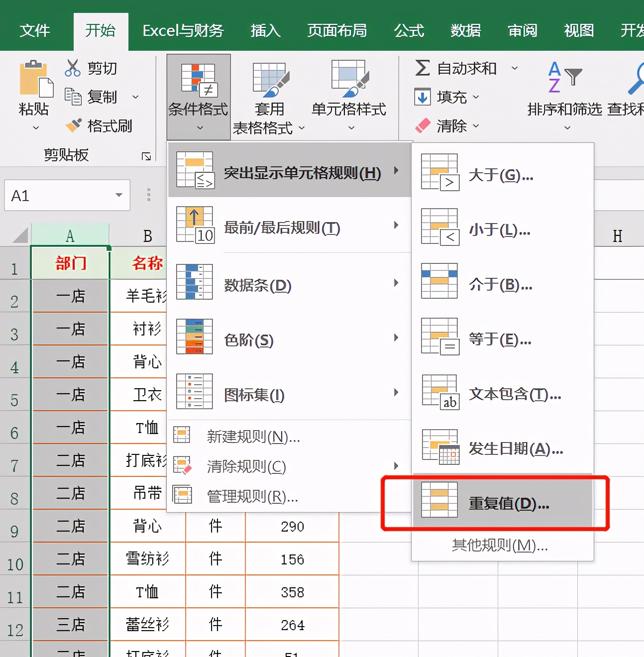Open 其他规则 for more options
This screenshot has width=644, height=657.
click(x=498, y=545)
